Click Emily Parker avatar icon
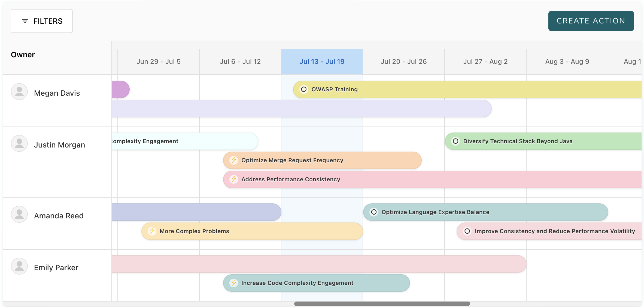 (x=19, y=266)
